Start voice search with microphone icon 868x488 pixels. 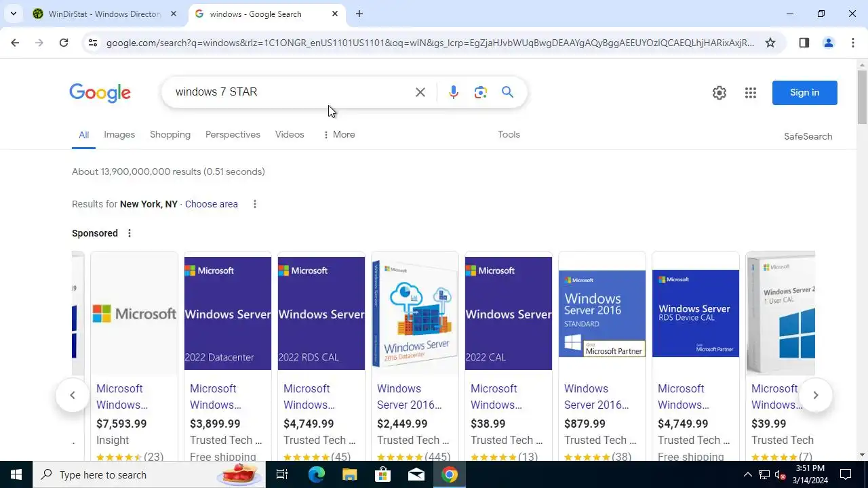pyautogui.click(x=454, y=92)
